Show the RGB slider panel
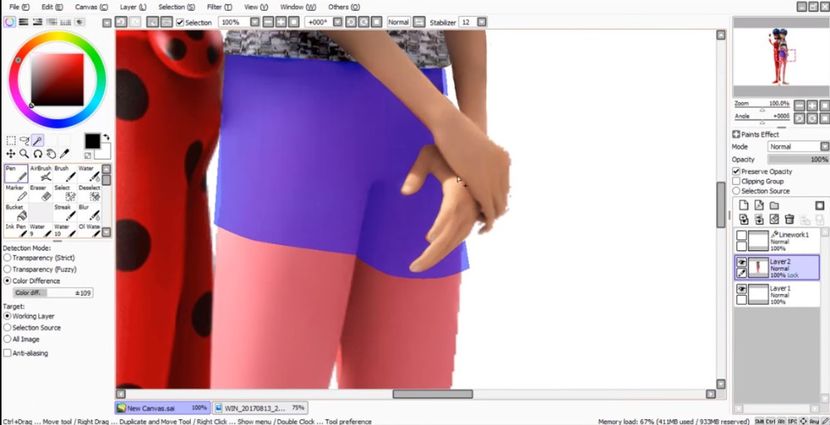 24,22
